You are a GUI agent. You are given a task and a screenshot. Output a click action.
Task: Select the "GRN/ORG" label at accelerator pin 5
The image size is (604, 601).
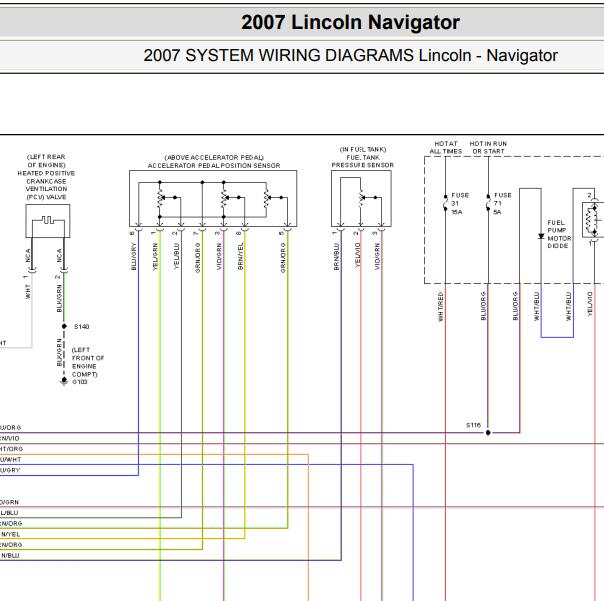[283, 257]
